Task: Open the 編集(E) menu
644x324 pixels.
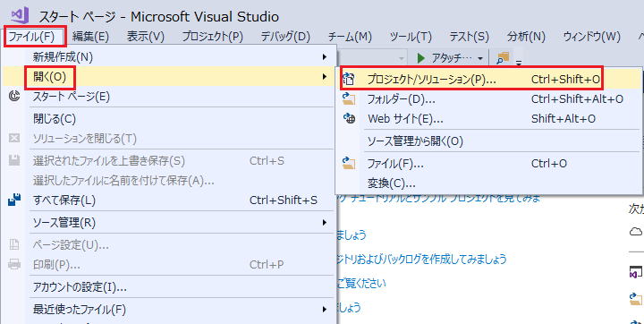Action: pyautogui.click(x=90, y=36)
